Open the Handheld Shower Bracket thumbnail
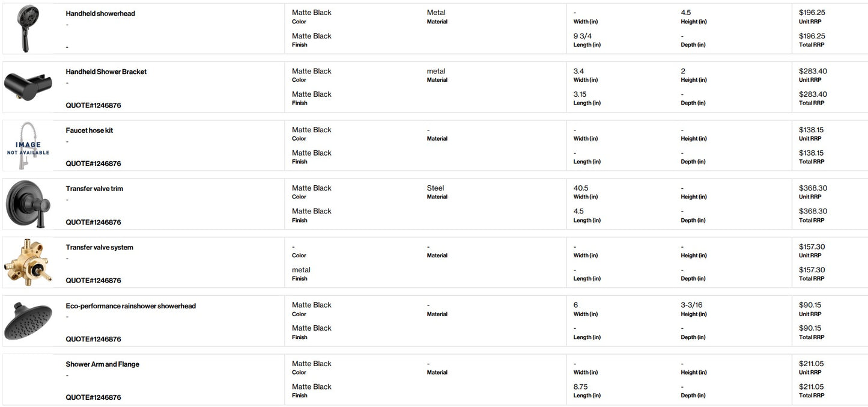The image size is (868, 407). 28,87
